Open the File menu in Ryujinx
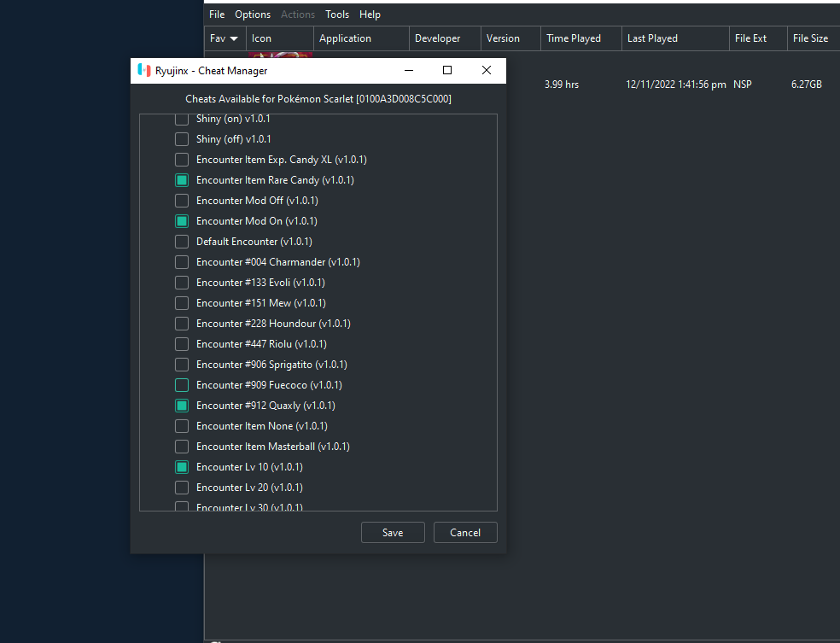Screen dimensions: 840x643 pyautogui.click(x=217, y=15)
